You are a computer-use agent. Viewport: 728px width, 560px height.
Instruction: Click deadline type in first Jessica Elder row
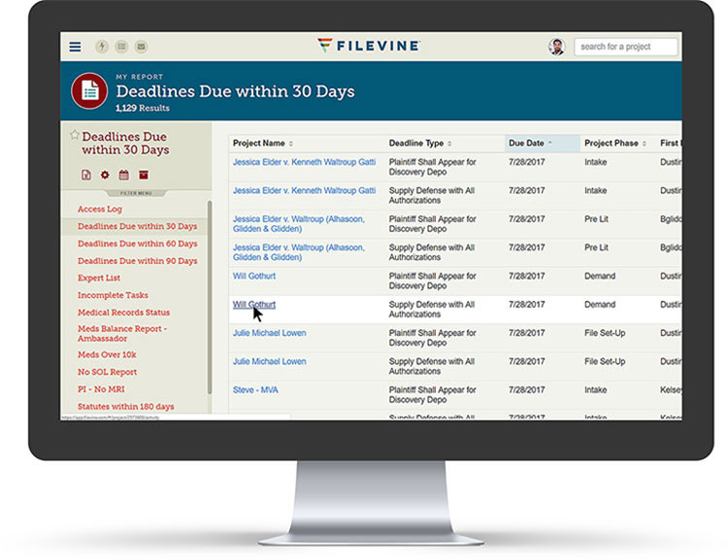click(x=433, y=167)
